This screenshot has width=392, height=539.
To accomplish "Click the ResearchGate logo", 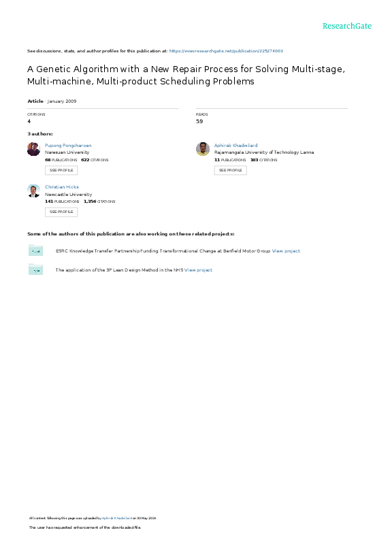I will coord(346,26).
